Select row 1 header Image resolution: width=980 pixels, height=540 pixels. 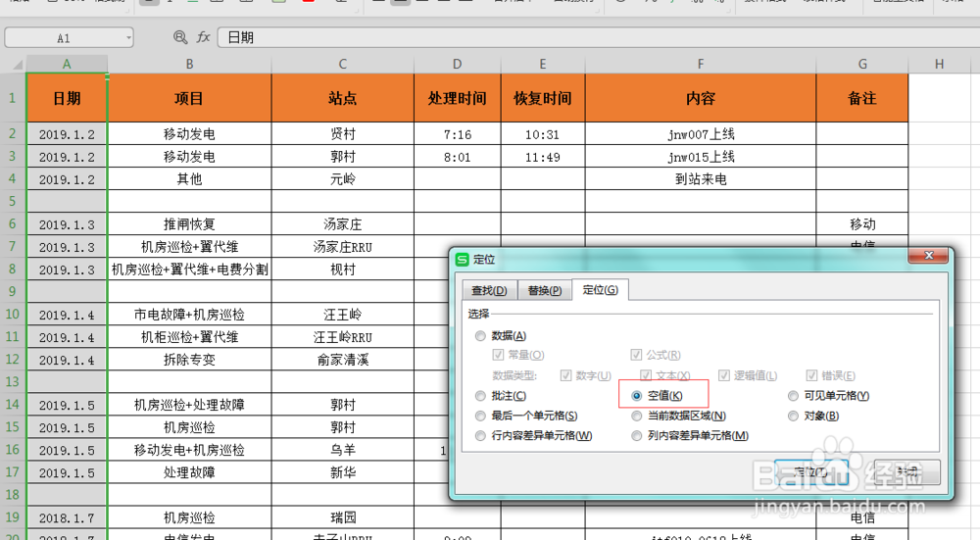click(13, 97)
